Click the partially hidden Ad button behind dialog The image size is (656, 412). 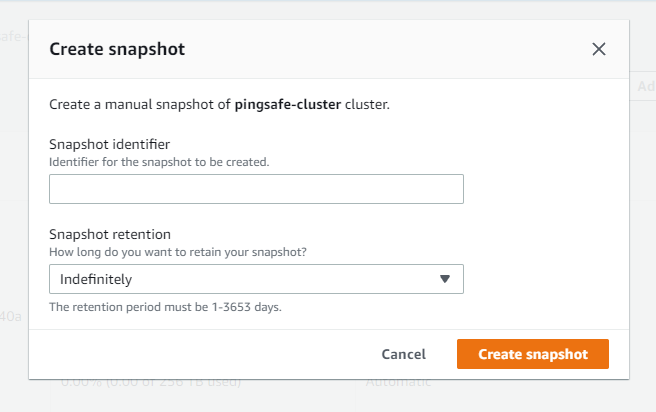(645, 87)
